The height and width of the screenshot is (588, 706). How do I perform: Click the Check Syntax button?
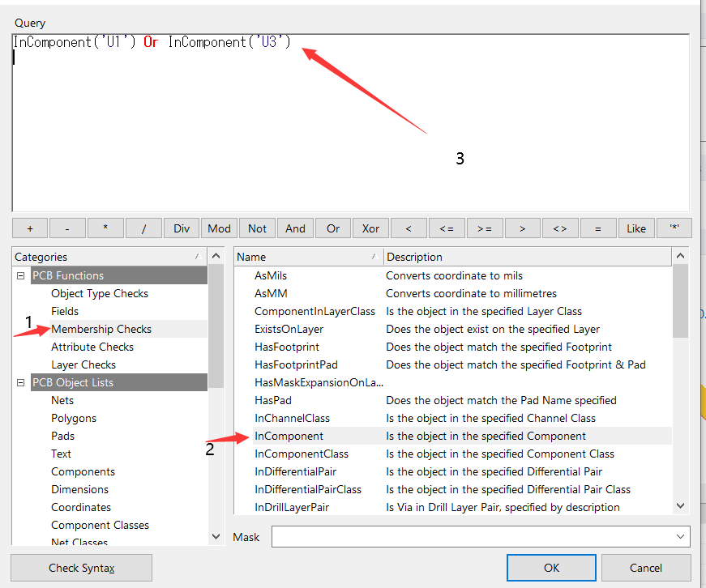81,567
